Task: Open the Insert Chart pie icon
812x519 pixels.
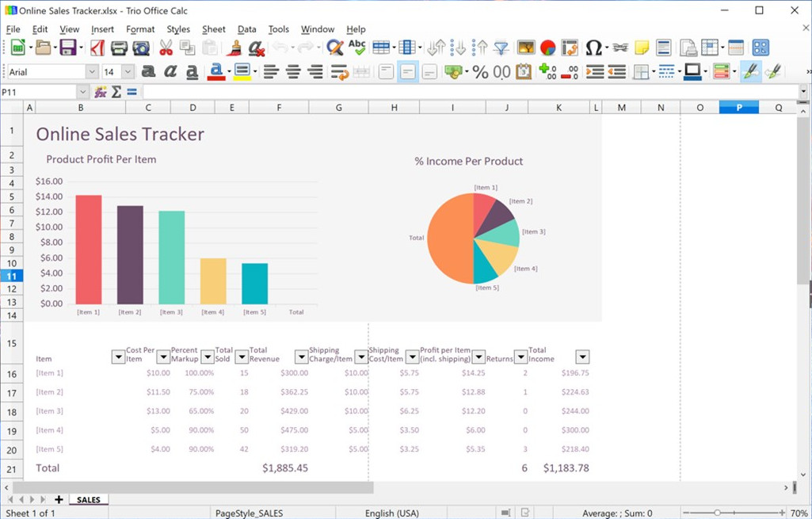Action: coord(548,48)
